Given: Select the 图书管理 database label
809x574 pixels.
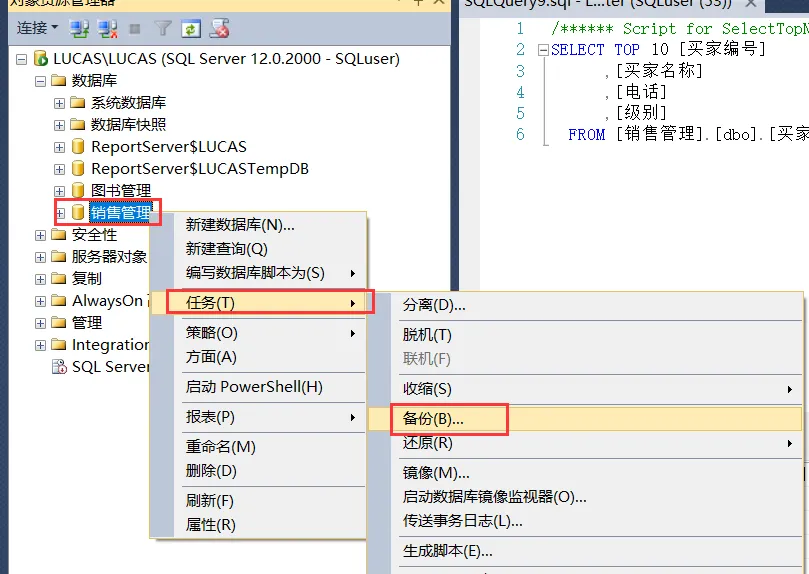Looking at the screenshot, I should click(x=121, y=191).
